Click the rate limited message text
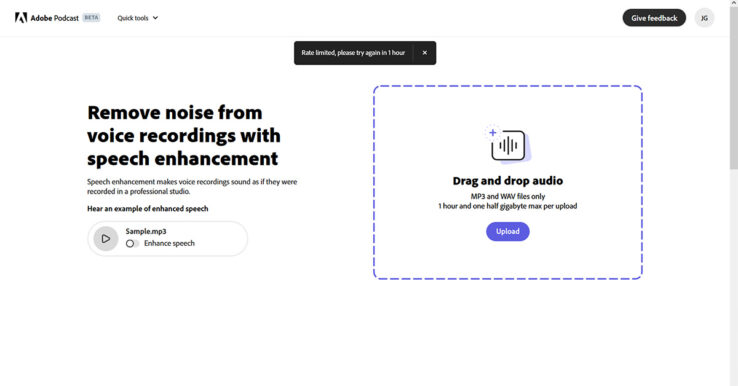The height and width of the screenshot is (386, 738). [353, 53]
